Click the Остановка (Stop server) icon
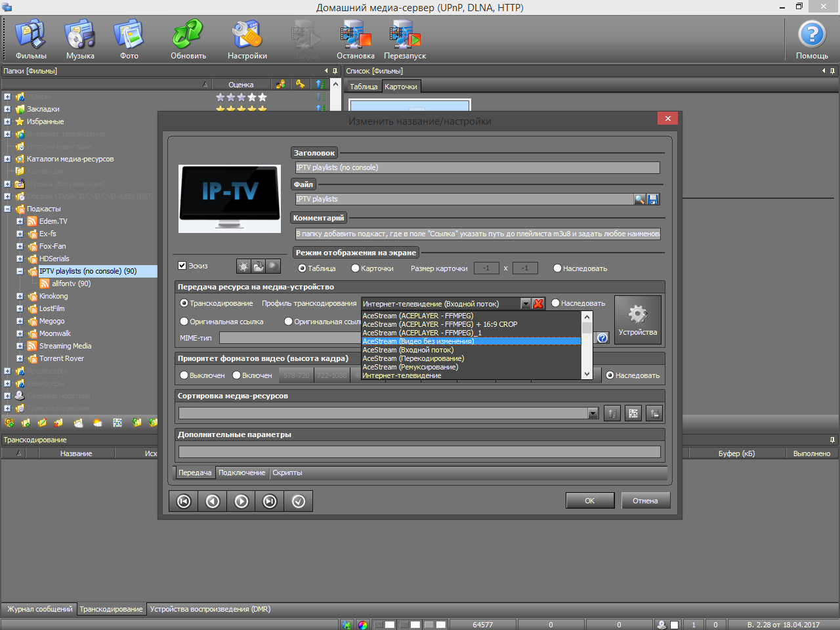 point(355,39)
